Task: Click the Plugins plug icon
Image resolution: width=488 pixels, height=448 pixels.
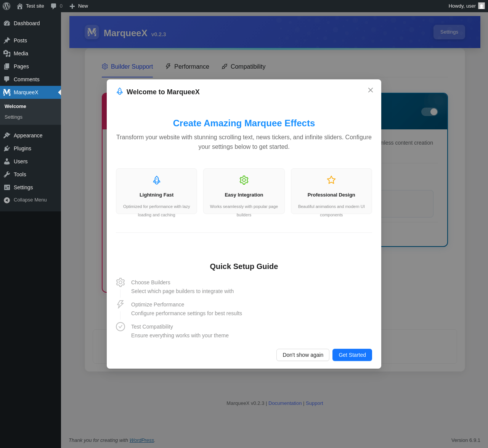Action: 7,148
